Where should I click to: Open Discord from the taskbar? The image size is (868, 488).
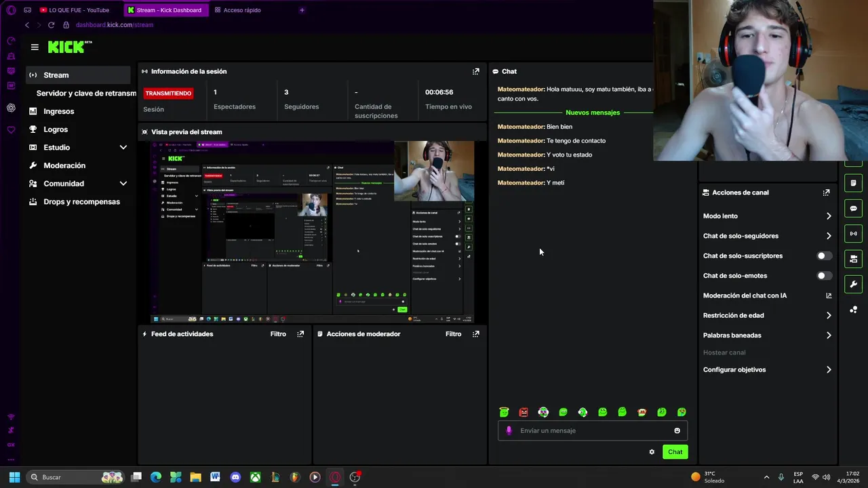tap(235, 477)
